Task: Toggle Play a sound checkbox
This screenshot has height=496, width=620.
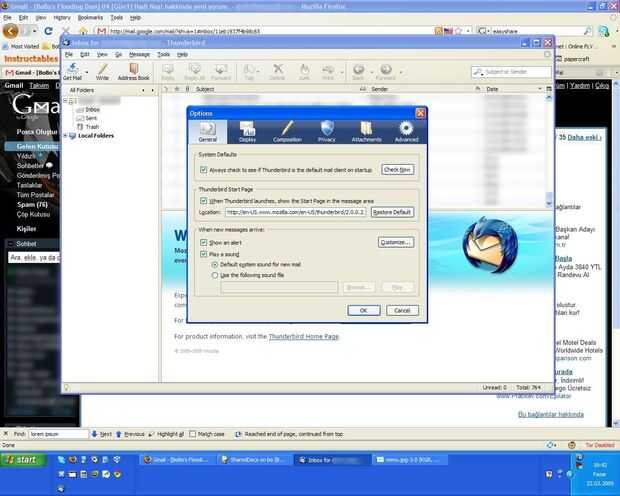Action: tap(204, 254)
